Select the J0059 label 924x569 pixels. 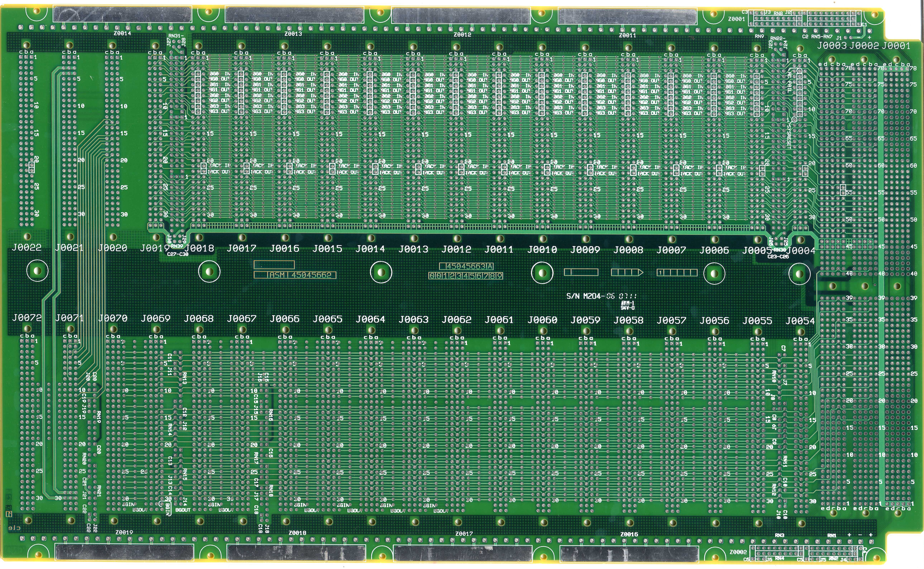tap(585, 320)
